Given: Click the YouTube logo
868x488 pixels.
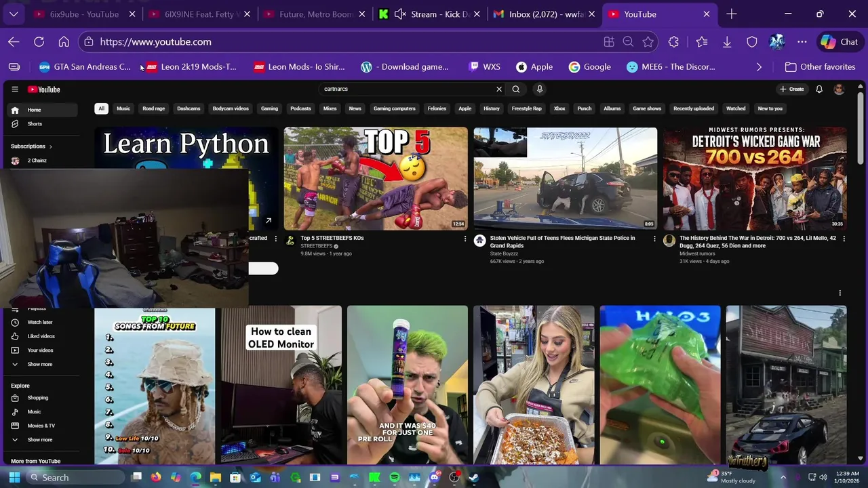Looking at the screenshot, I should [x=44, y=89].
